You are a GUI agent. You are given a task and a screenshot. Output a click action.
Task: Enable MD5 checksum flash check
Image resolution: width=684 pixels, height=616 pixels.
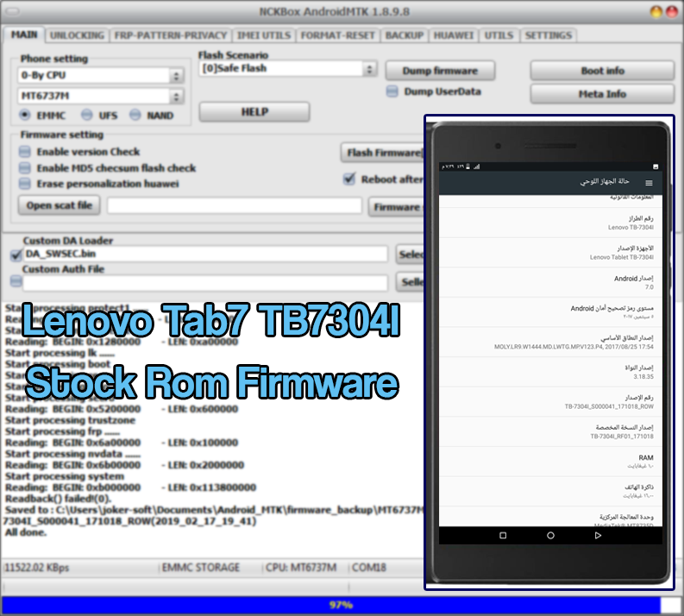pyautogui.click(x=25, y=168)
